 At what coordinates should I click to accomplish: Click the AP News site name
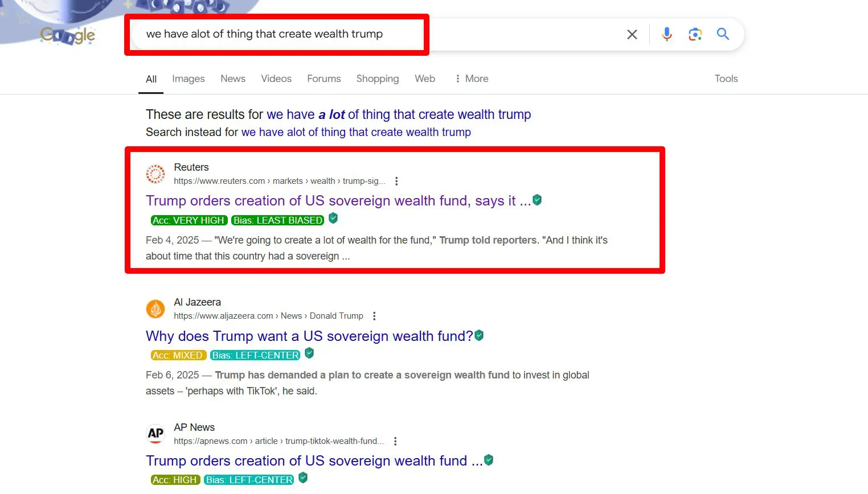point(194,427)
